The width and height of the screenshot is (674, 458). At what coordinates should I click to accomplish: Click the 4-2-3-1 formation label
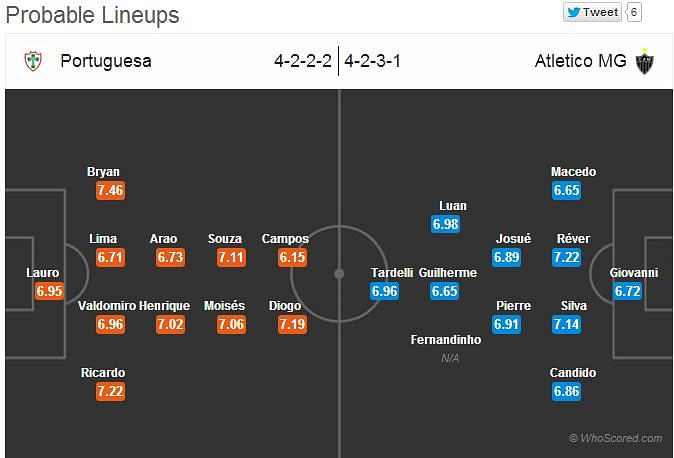click(372, 61)
